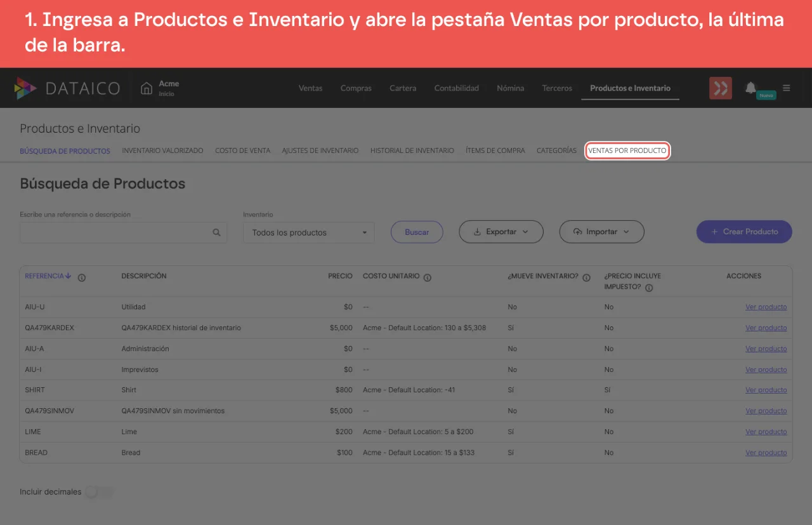
Task: Click info icon next to Costo Unitario
Action: [x=428, y=277]
